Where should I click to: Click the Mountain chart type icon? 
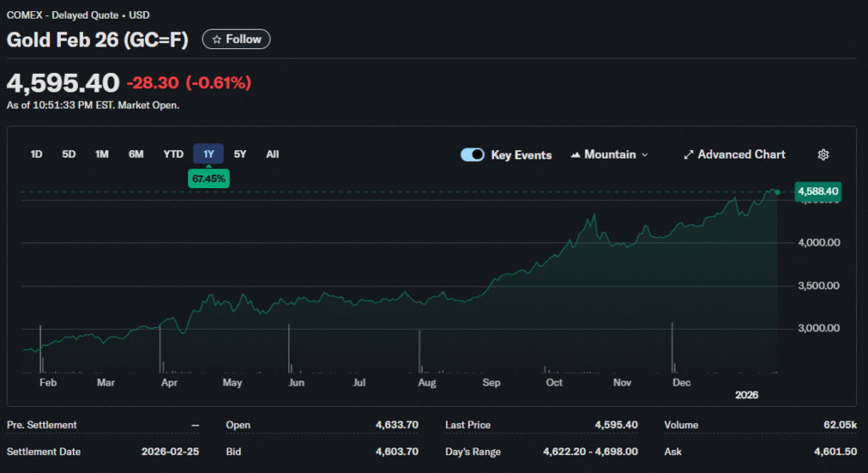(576, 155)
